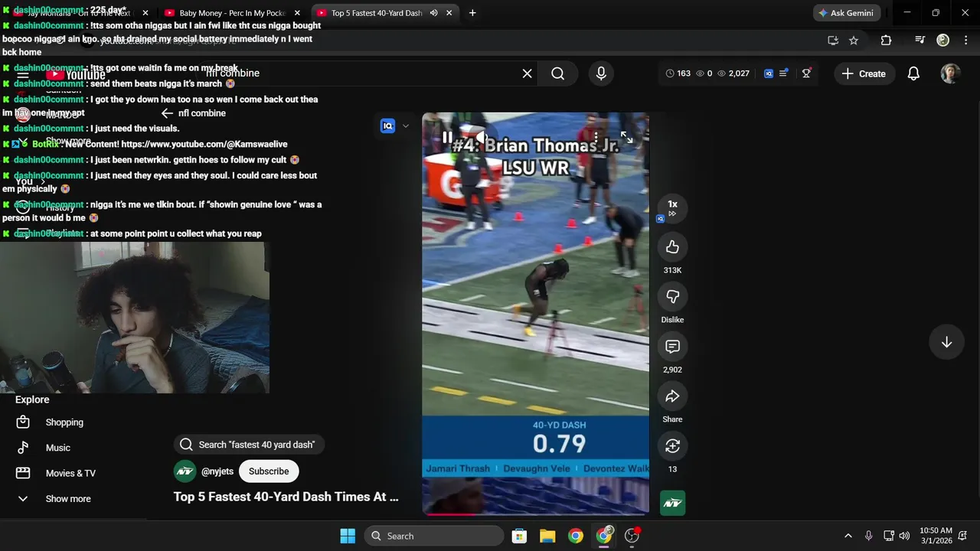Open the three-dot menu on the Short
The height and width of the screenshot is (551, 980).
596,138
